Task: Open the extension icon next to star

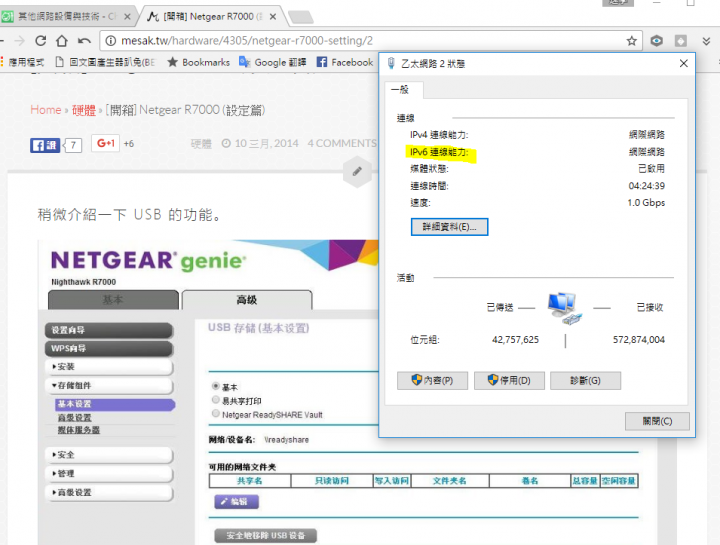Action: 657,41
